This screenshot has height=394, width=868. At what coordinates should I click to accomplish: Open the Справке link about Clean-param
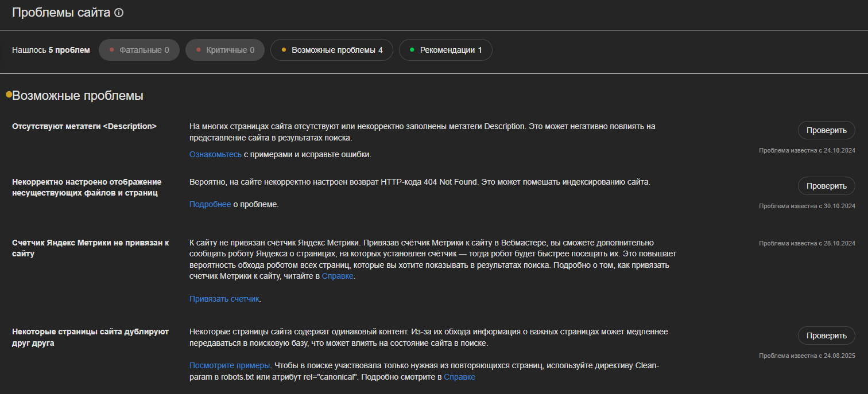click(x=459, y=377)
